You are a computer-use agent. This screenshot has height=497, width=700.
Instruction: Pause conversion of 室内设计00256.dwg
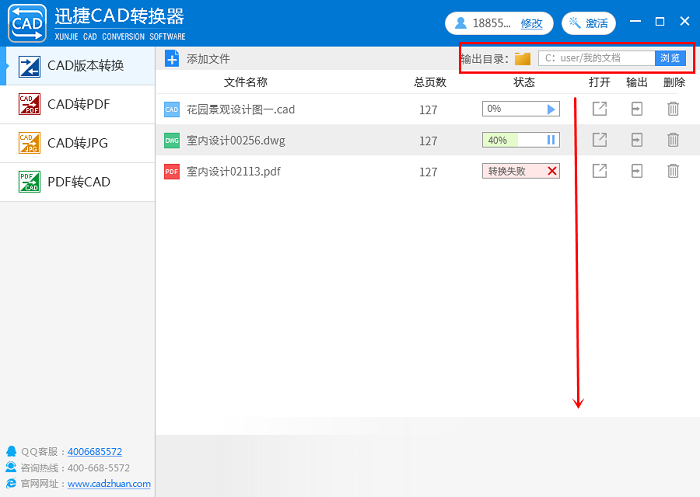551,140
